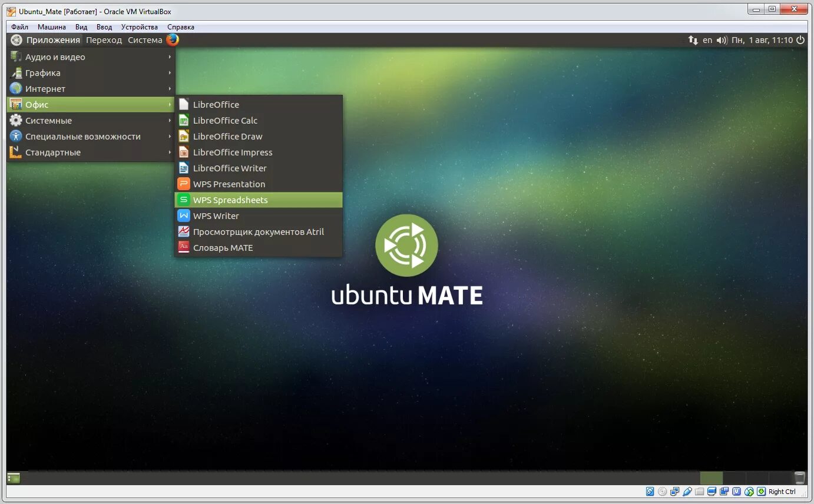Open the VirtualBox Вид menu
814x504 pixels.
[x=81, y=27]
